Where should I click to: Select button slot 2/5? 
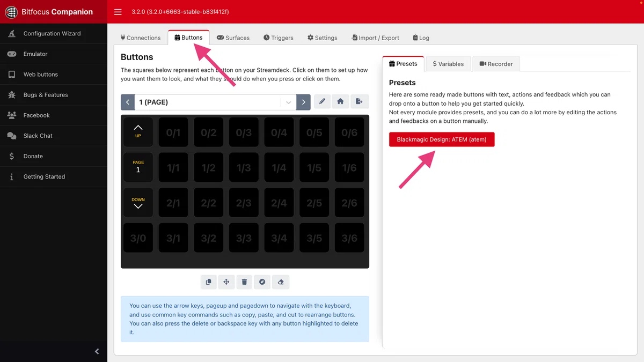coord(314,202)
